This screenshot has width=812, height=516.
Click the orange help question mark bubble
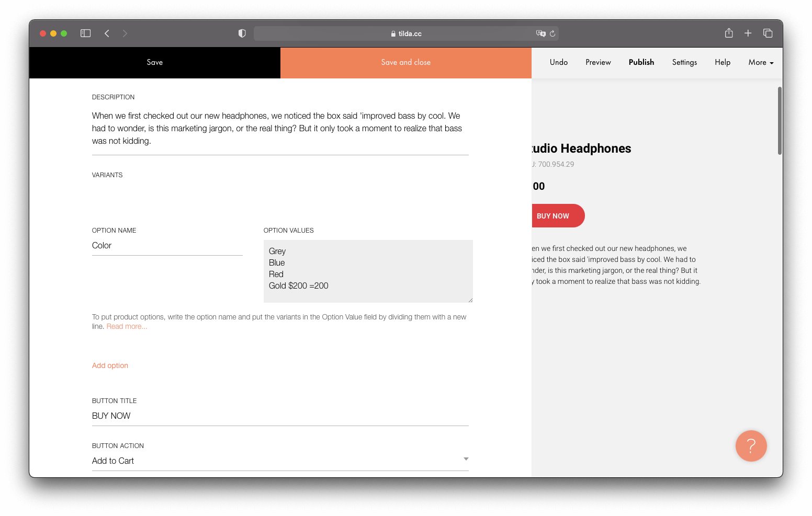pos(751,446)
